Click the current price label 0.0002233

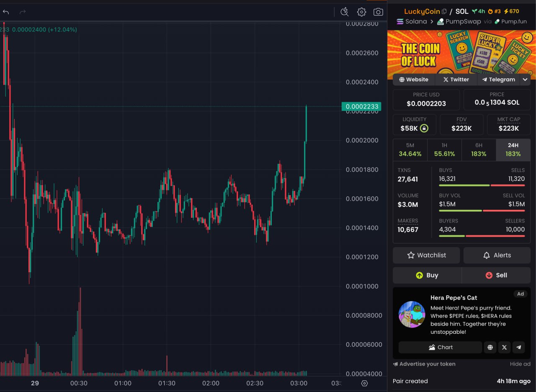pos(362,106)
